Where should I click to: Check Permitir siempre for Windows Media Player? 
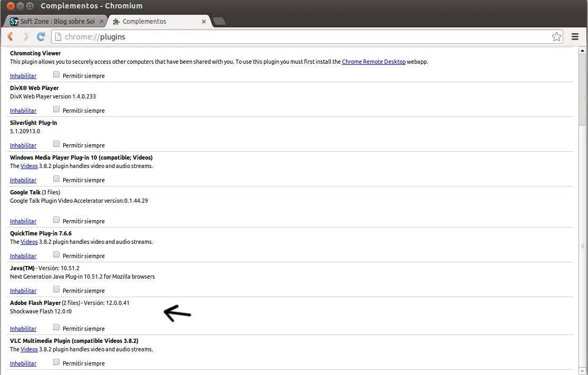56,179
